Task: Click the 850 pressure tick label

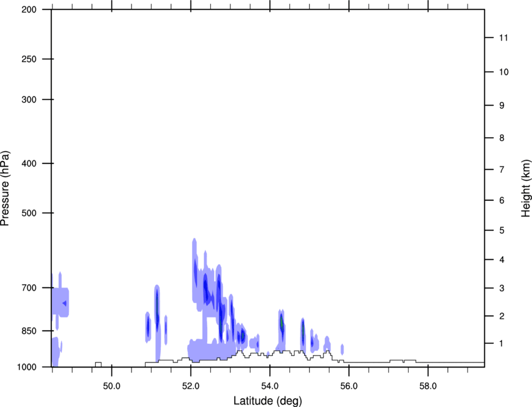Action: (29, 331)
